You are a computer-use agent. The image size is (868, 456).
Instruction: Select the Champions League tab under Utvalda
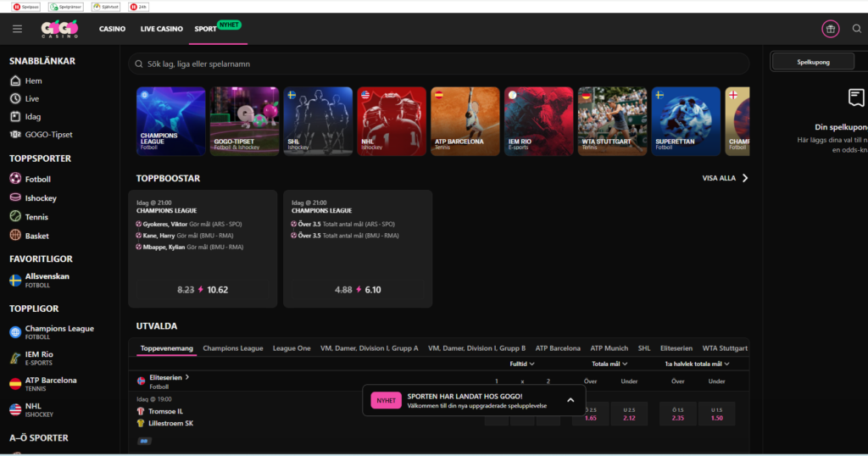coord(233,348)
